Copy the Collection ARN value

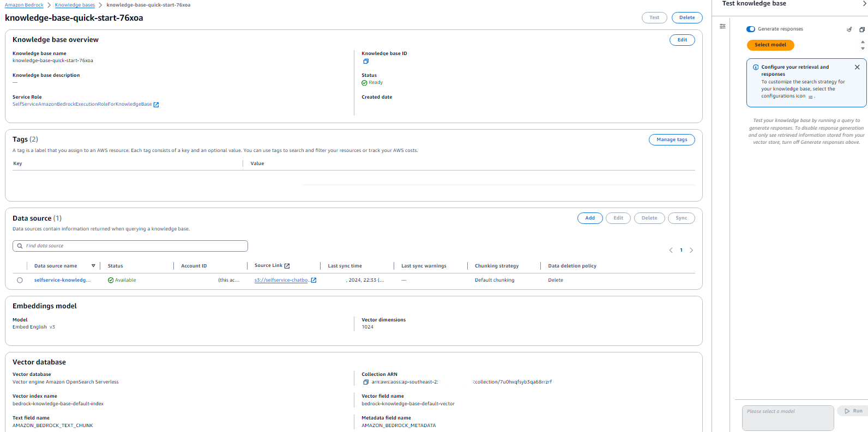pyautogui.click(x=366, y=382)
